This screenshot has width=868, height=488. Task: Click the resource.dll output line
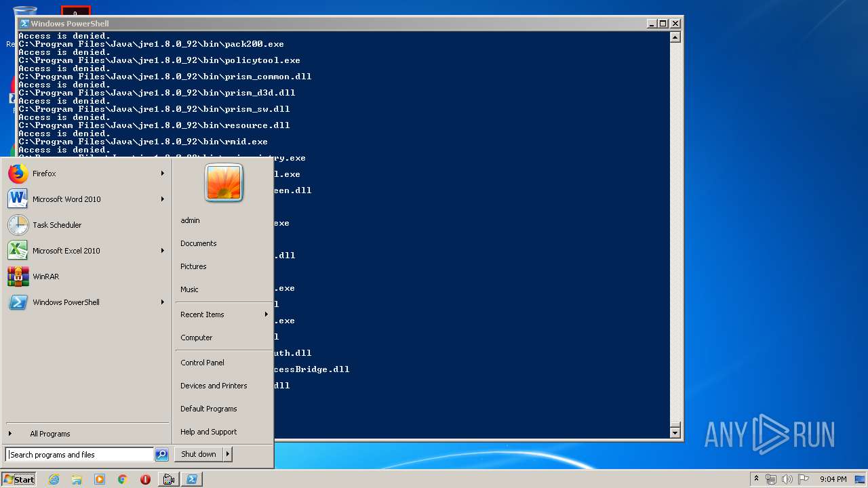click(x=154, y=125)
